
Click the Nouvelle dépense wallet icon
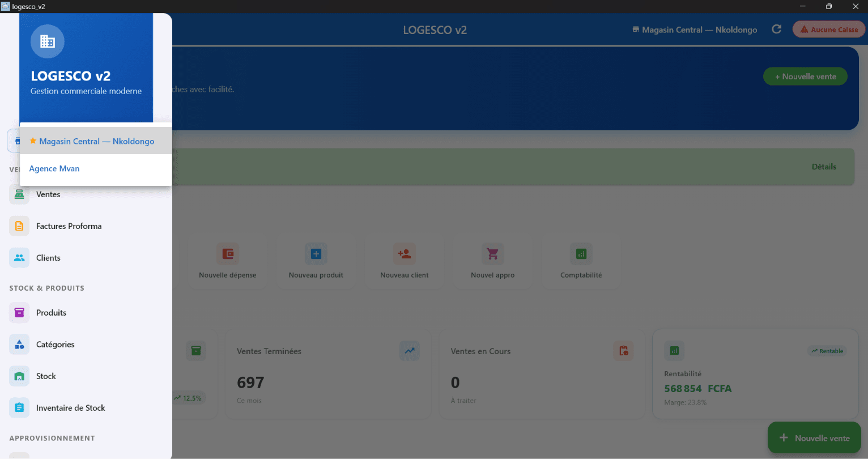[228, 254]
